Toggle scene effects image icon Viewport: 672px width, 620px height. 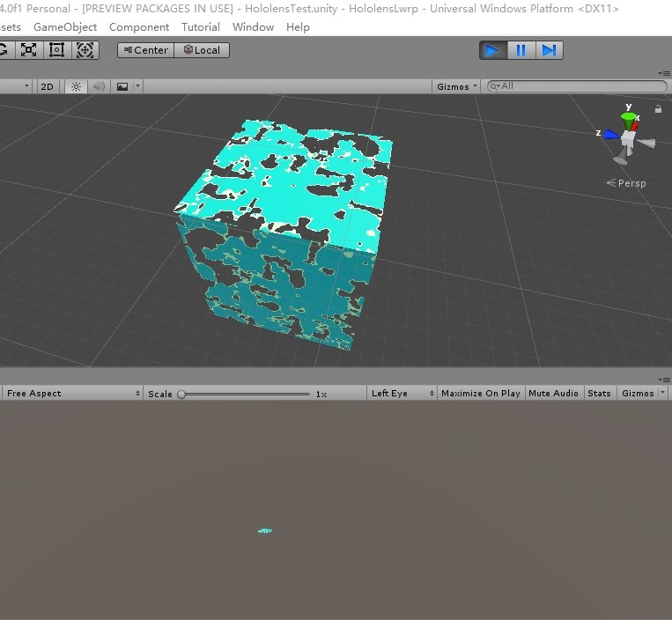click(x=122, y=86)
